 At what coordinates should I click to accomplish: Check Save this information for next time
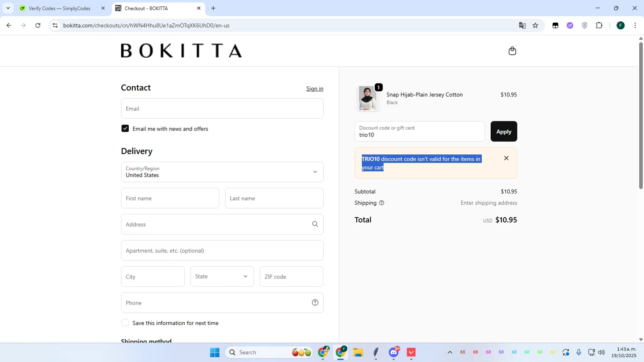[125, 323]
